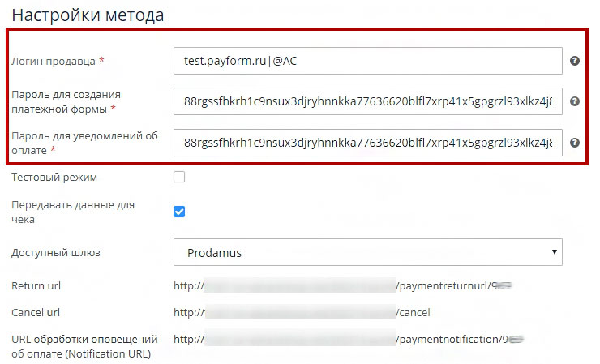The image size is (600, 364).
Task: Click the Return url address text
Action: tap(345, 286)
